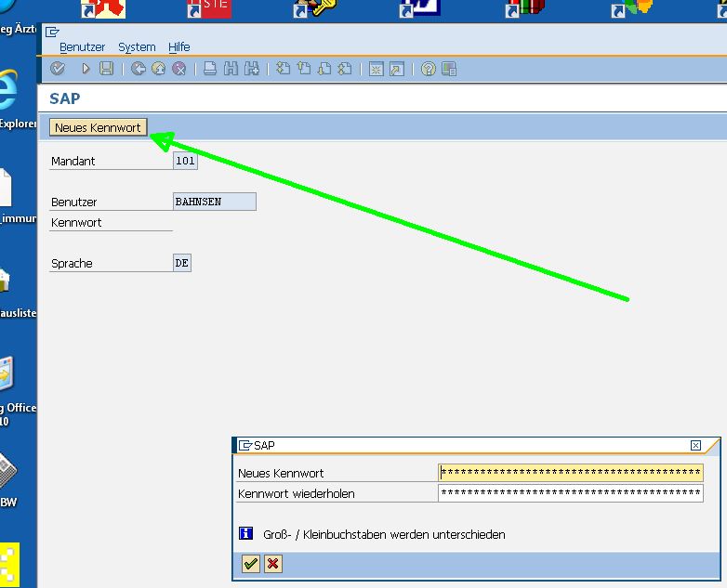Click the Groß- / Kleinbuchstaben info text

click(384, 534)
